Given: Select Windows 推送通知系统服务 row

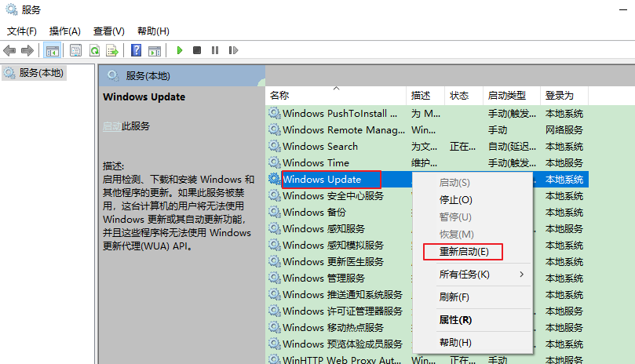Looking at the screenshot, I should (342, 294).
